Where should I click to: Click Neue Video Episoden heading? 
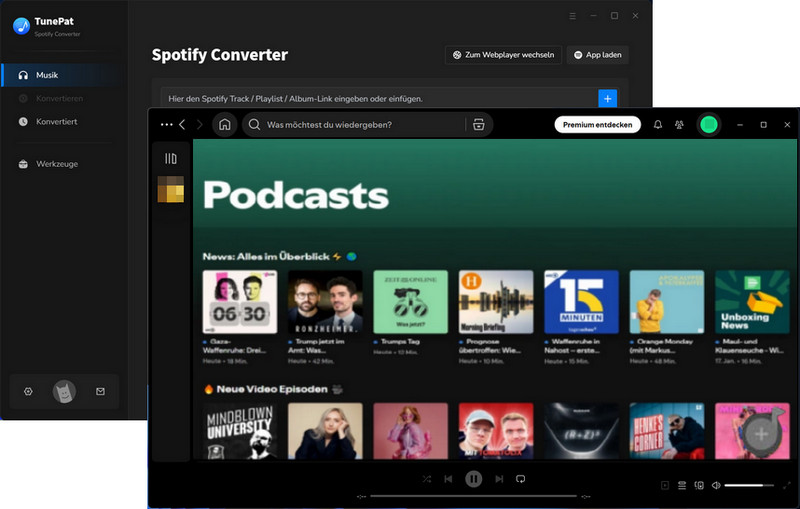[x=272, y=389]
